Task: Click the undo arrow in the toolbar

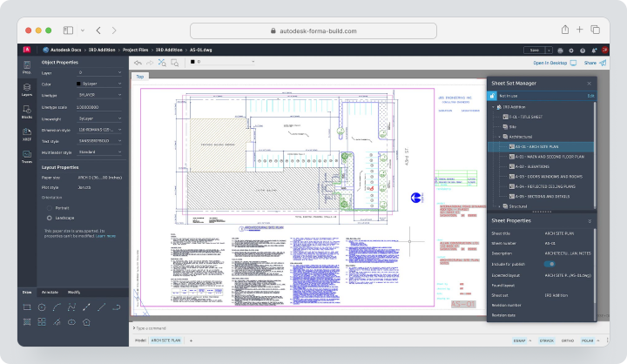Action: [138, 63]
